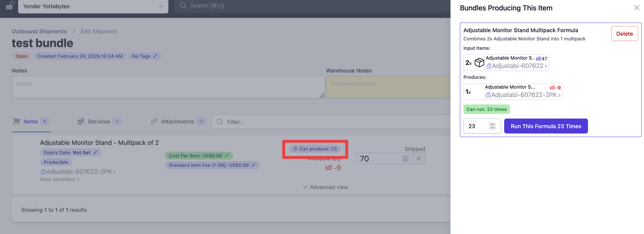Open the Attachments tab

point(177,122)
